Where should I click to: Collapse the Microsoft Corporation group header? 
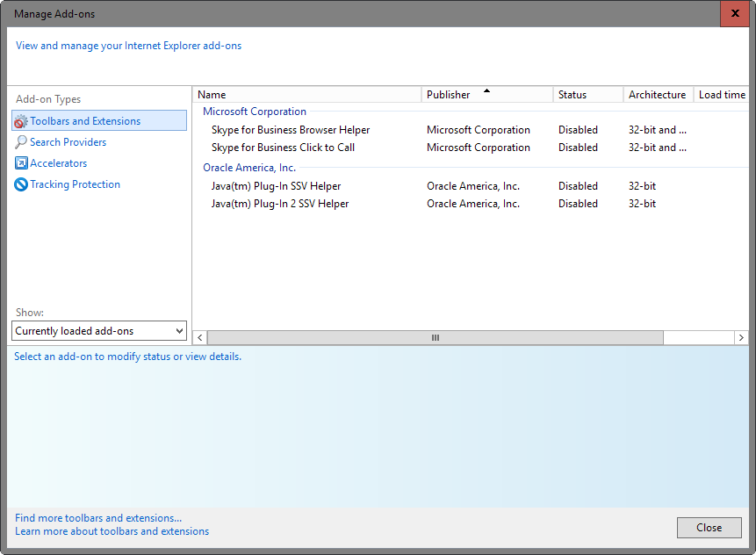coord(255,112)
